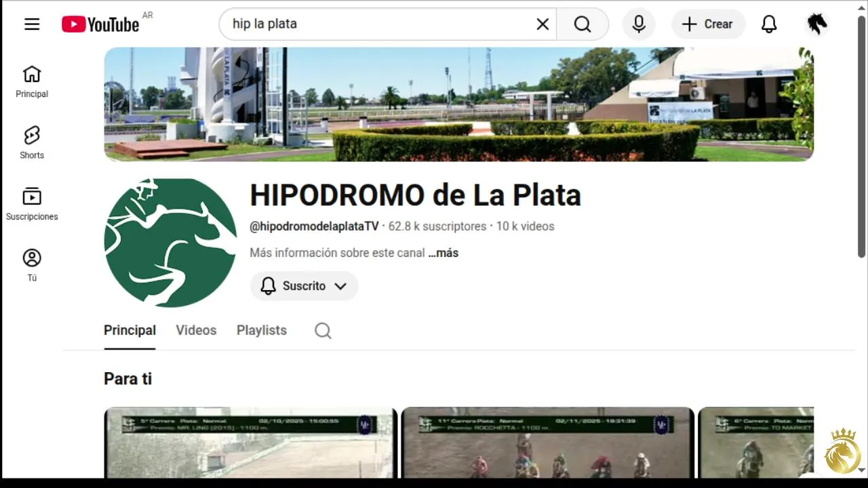
Task: Open the Tú sidebar section
Action: click(x=32, y=265)
